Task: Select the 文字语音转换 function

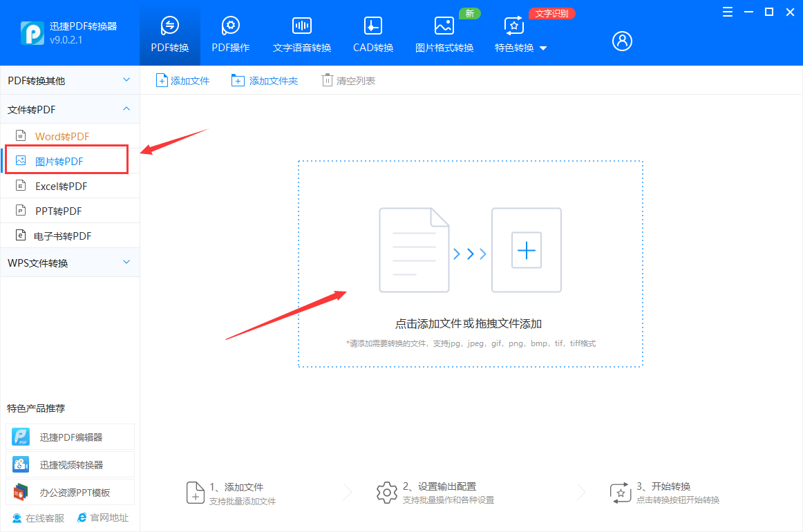Action: point(301,32)
